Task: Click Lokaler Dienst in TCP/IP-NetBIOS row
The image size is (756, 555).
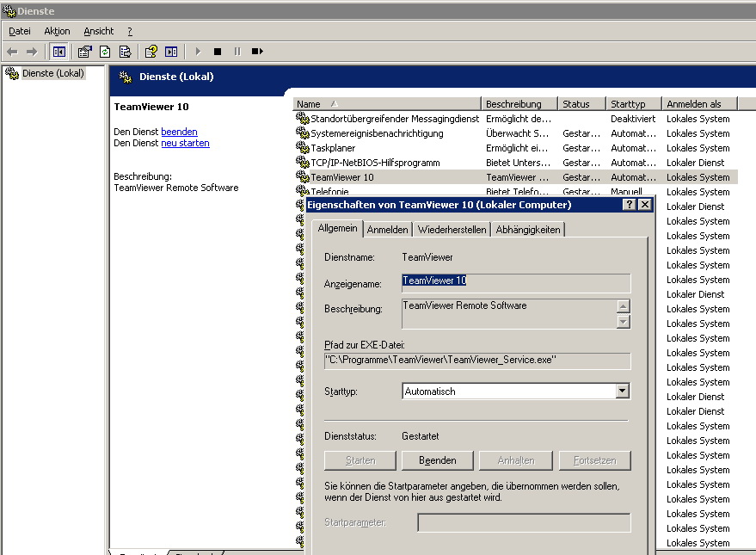Action: click(695, 163)
